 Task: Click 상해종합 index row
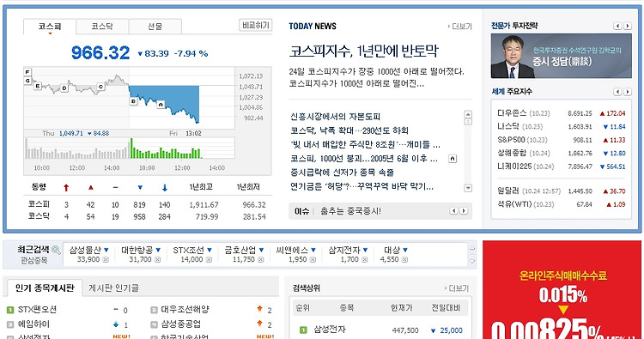pos(561,153)
